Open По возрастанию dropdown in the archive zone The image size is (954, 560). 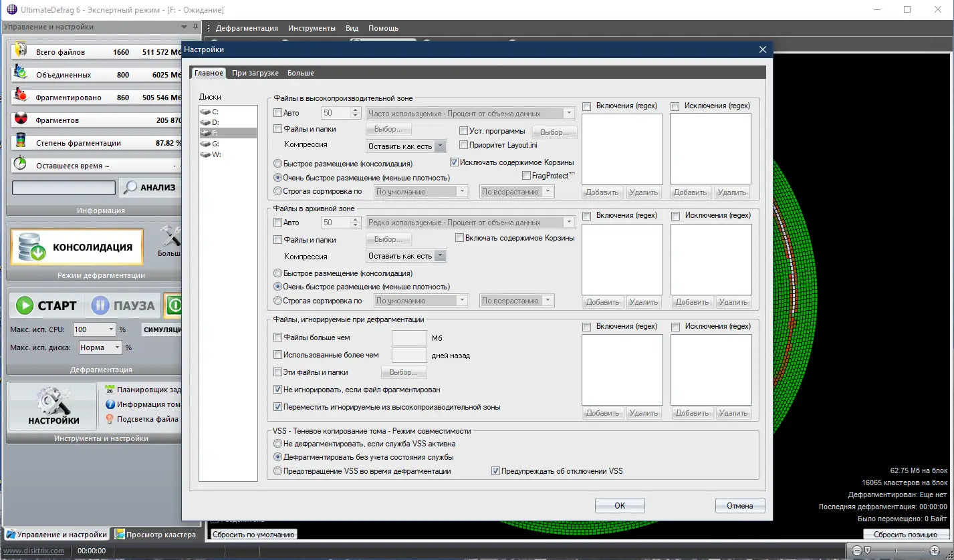click(517, 301)
